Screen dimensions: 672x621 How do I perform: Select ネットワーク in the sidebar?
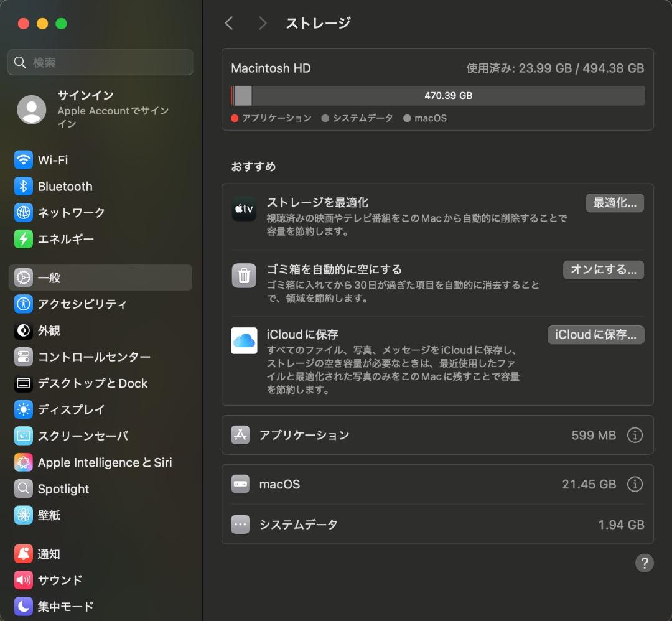100,213
